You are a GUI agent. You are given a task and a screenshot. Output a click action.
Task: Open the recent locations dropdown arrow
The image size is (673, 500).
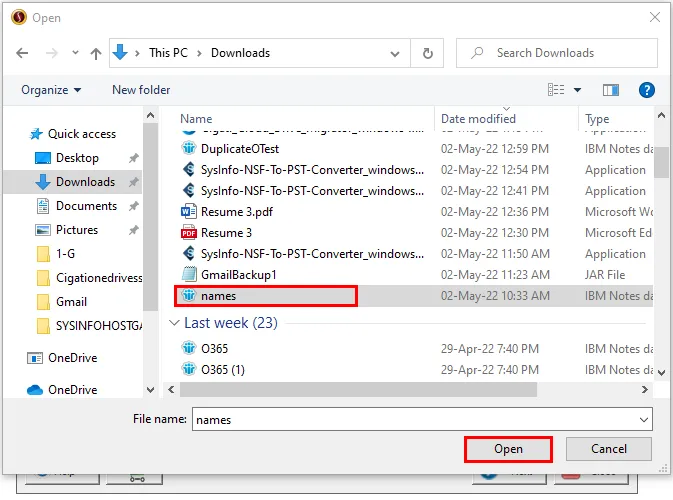click(x=75, y=53)
